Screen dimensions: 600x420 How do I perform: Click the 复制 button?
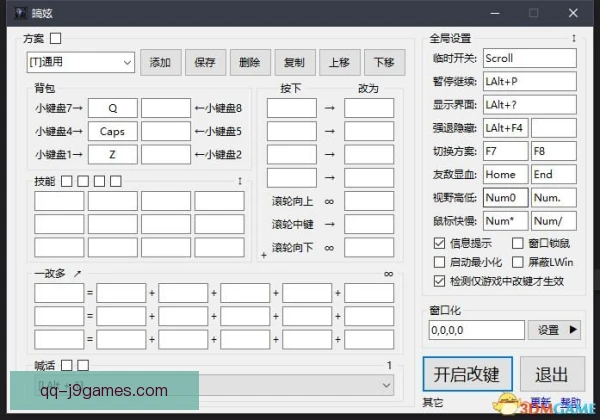[295, 62]
